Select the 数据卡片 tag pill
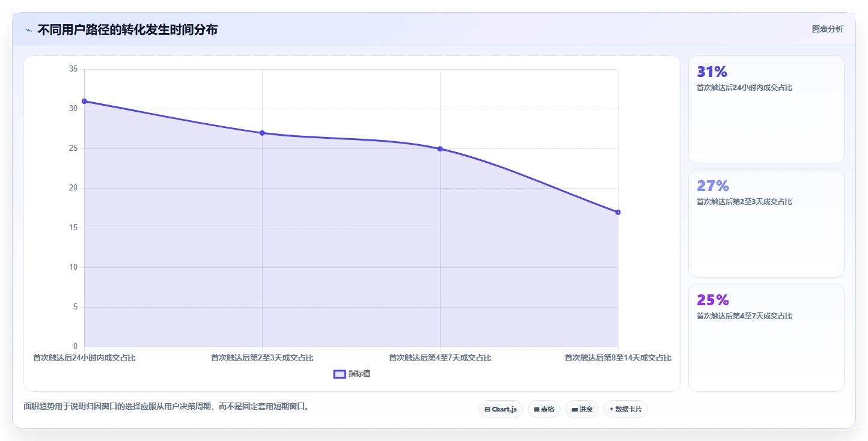Image resolution: width=868 pixels, height=441 pixels. 626,409
